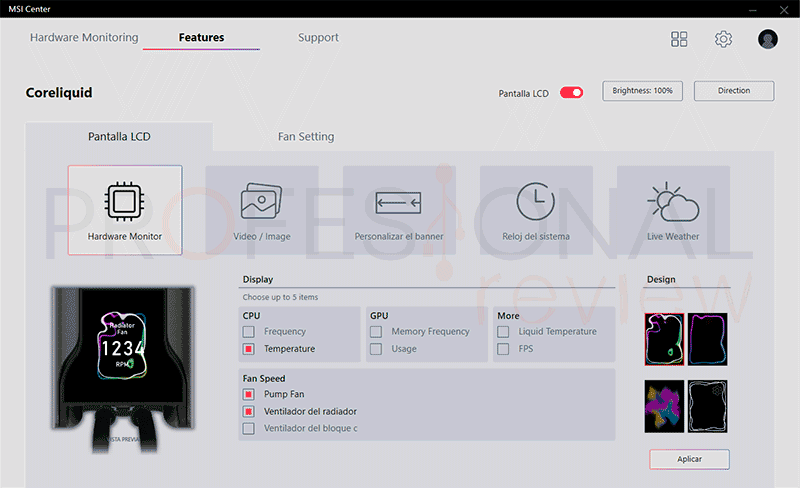Image resolution: width=800 pixels, height=488 pixels.
Task: Enable GPU Memory Frequency checkbox
Action: pyautogui.click(x=376, y=332)
